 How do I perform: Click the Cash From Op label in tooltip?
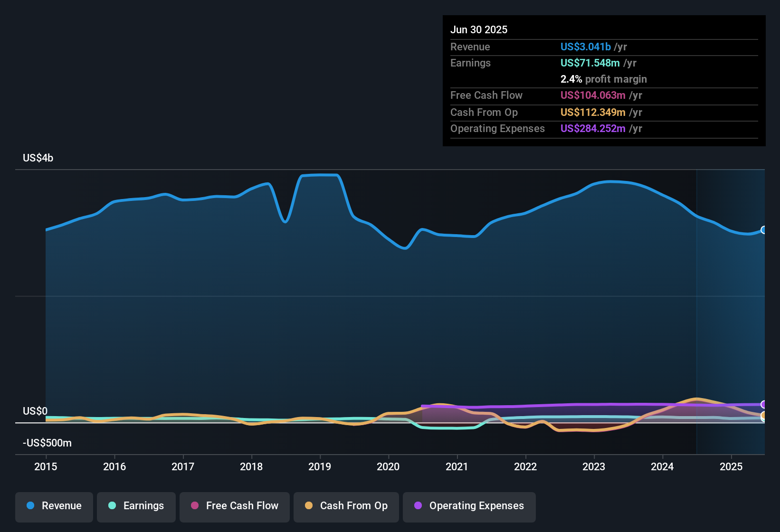click(x=484, y=112)
